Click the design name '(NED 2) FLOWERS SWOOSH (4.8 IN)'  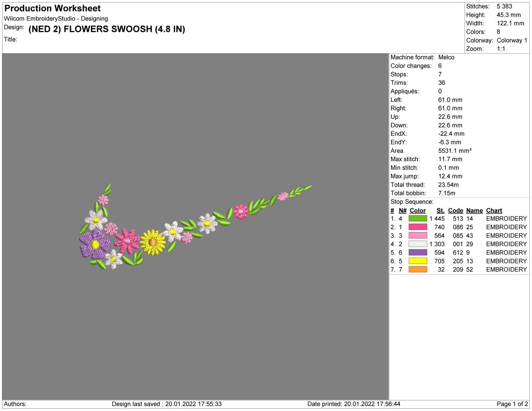[x=107, y=29]
